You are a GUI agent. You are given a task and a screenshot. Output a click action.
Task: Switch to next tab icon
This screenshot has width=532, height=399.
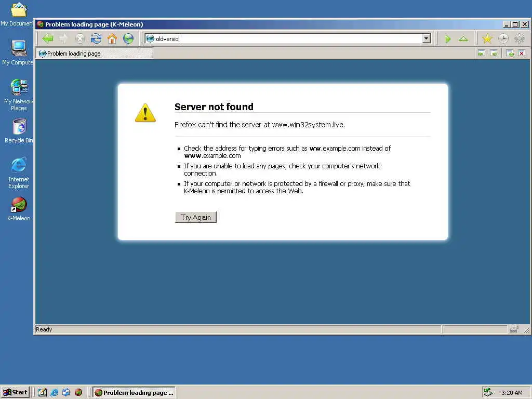[494, 53]
